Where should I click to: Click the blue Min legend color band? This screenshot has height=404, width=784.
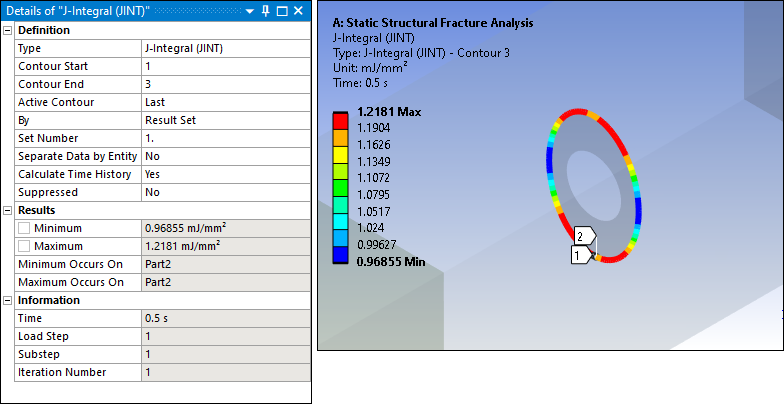[340, 255]
